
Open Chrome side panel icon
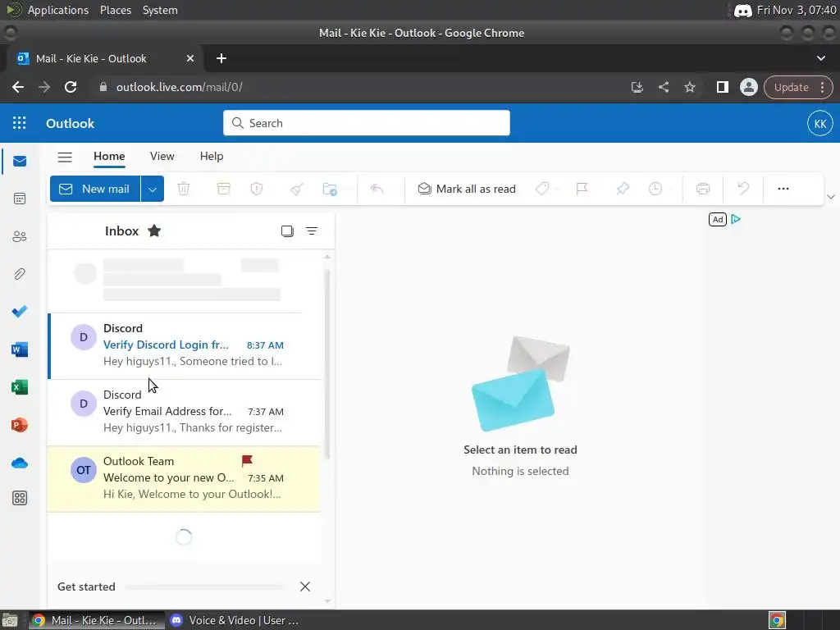722,87
